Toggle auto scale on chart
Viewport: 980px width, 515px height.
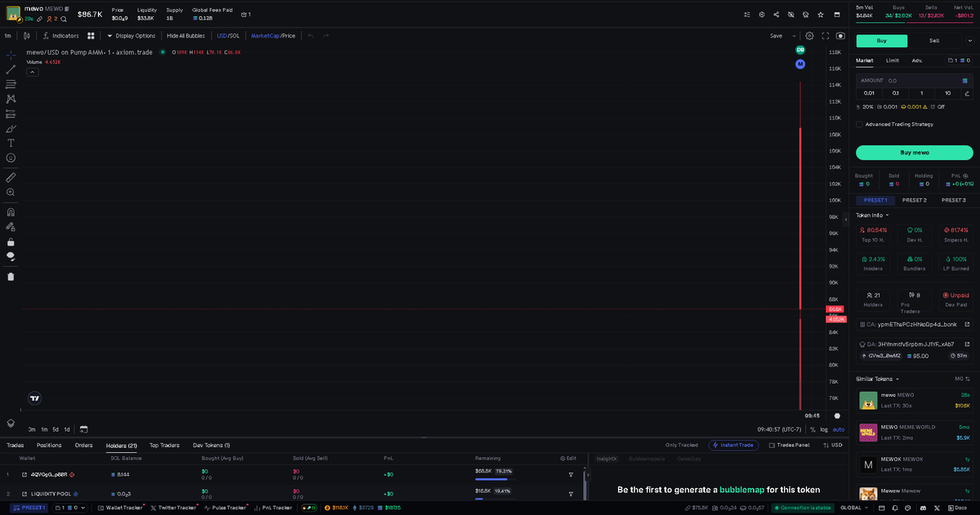[839, 429]
